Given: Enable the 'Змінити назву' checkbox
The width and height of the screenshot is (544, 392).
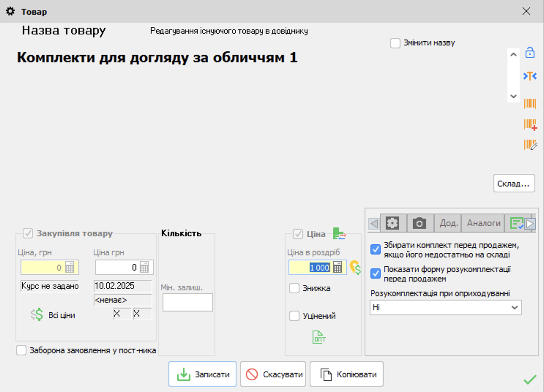Looking at the screenshot, I should (x=395, y=43).
